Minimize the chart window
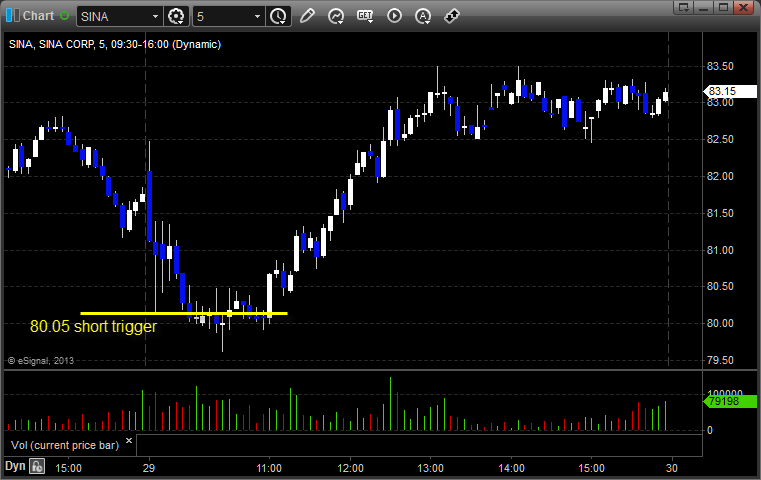This screenshot has width=761, height=480. [x=704, y=7]
